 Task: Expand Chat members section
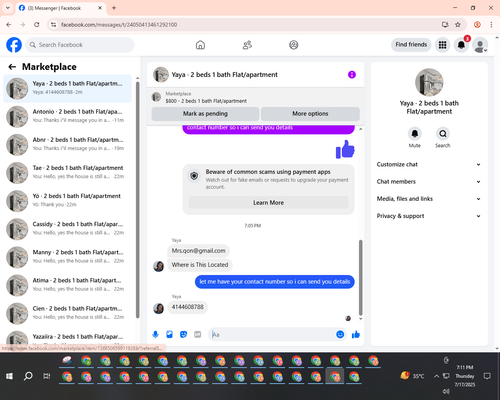pos(429,182)
